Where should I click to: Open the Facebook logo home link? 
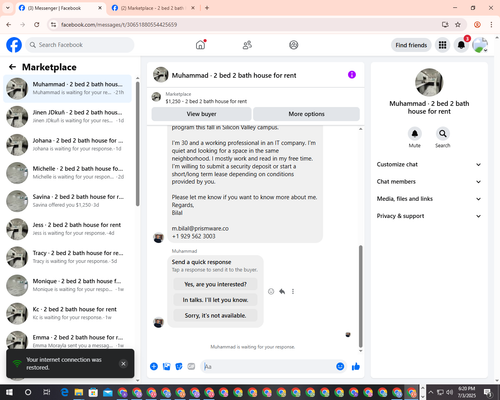tap(14, 45)
